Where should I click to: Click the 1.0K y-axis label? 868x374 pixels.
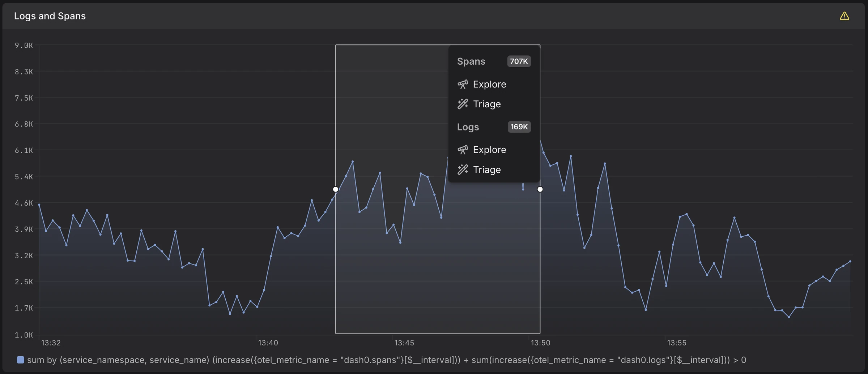(x=24, y=335)
